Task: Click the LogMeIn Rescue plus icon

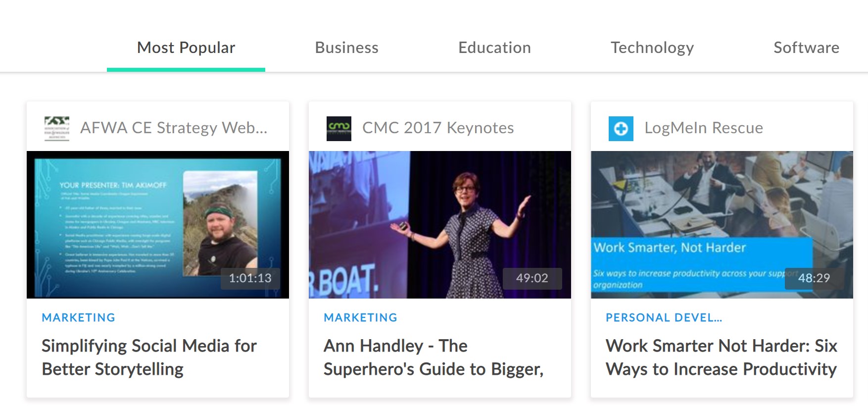Action: (x=621, y=129)
